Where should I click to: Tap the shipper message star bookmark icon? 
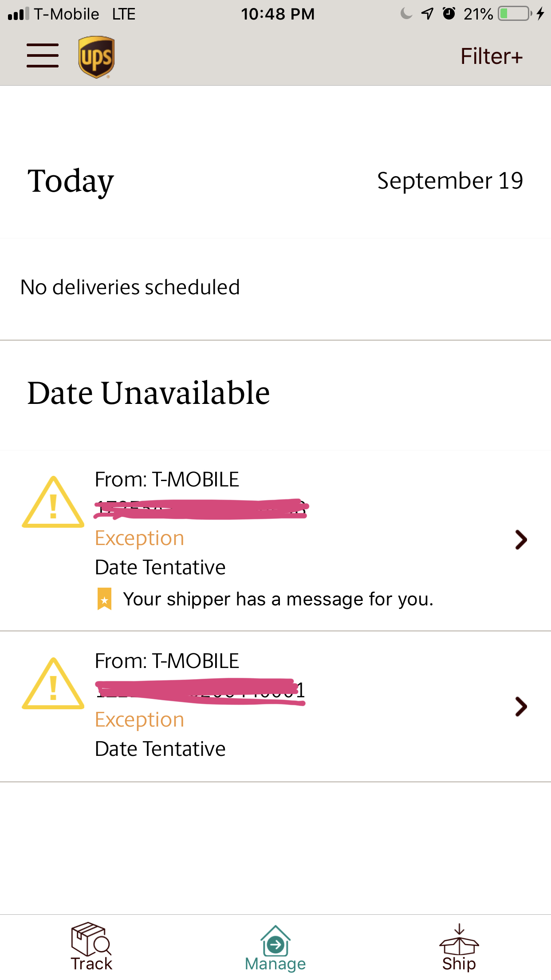click(x=104, y=599)
